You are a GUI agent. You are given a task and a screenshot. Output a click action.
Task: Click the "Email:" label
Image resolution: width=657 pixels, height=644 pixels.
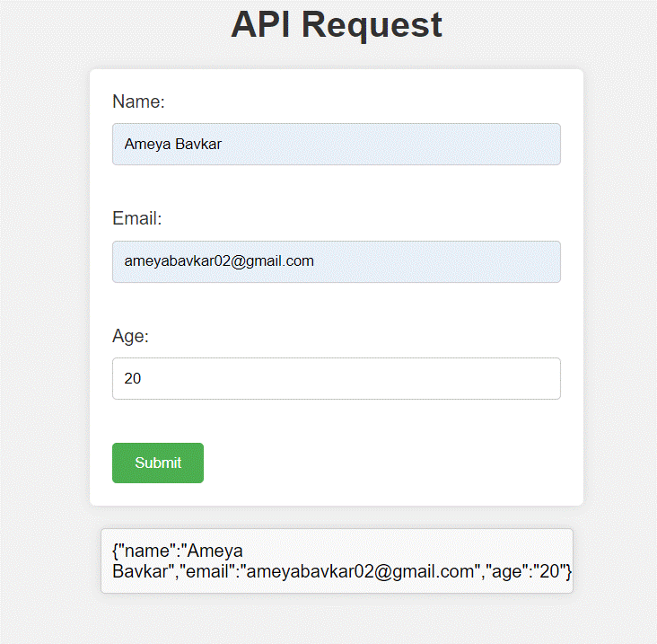pyautogui.click(x=136, y=218)
